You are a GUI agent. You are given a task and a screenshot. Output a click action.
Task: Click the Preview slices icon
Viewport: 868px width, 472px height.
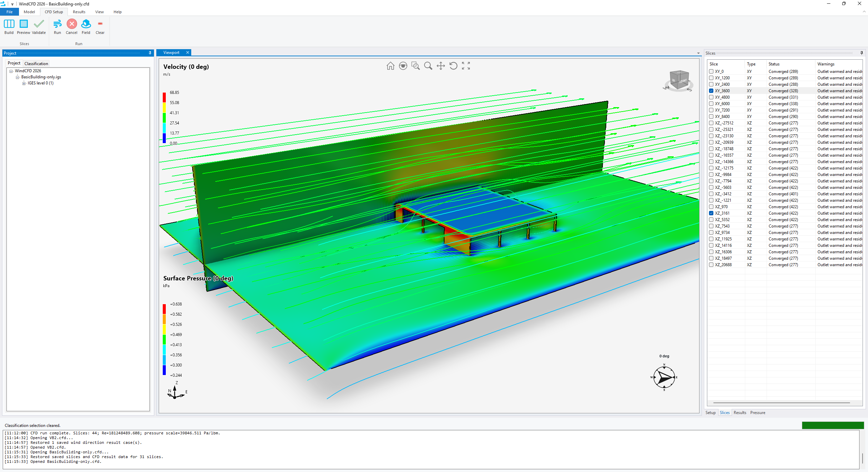(23, 24)
